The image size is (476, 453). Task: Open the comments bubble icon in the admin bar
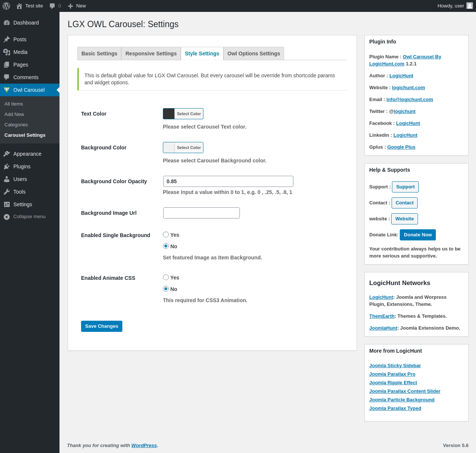tap(52, 6)
